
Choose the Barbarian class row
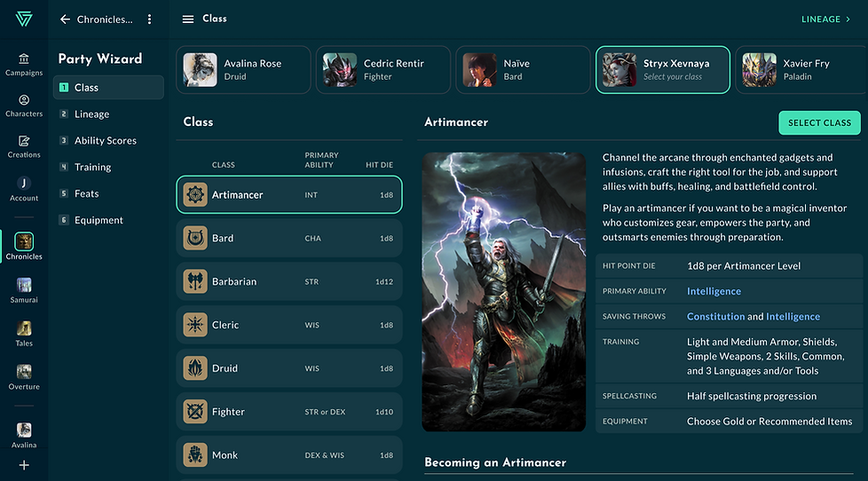pos(289,281)
